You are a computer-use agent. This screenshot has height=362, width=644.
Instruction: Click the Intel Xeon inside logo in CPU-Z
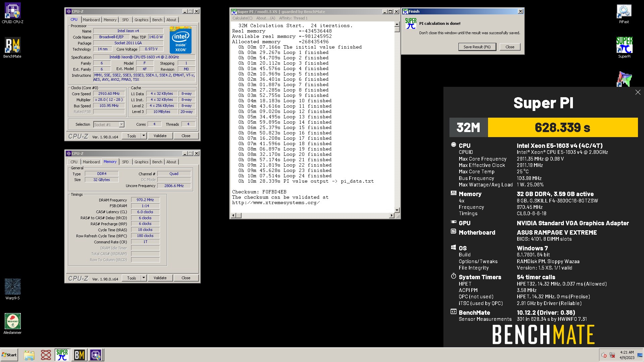(180, 40)
